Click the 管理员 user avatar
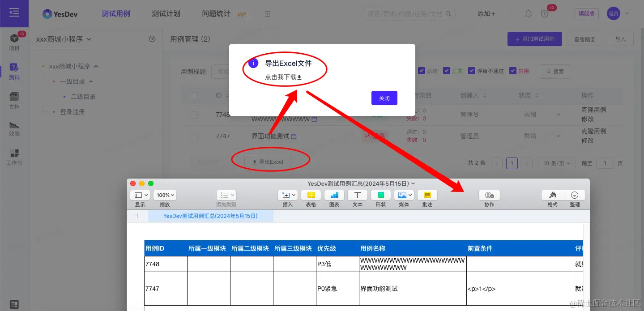The image size is (644, 311). pyautogui.click(x=614, y=13)
